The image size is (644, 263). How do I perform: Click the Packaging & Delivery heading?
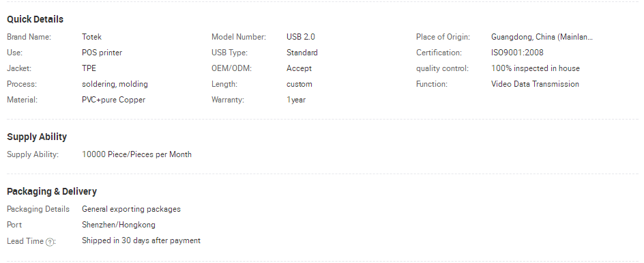point(52,191)
